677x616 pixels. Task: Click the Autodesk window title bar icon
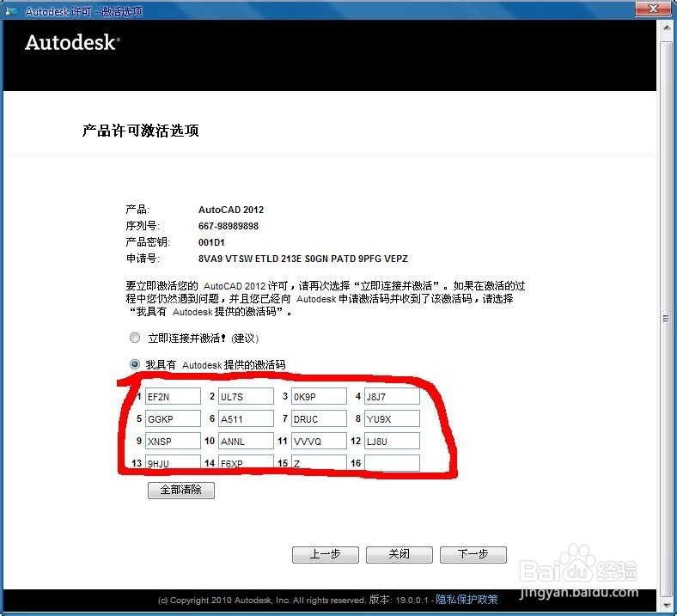point(11,12)
